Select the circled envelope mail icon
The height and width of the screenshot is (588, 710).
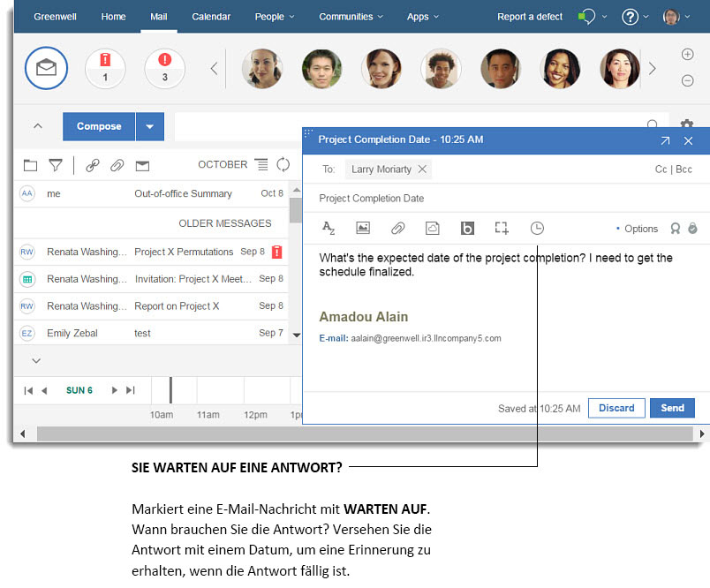click(45, 68)
